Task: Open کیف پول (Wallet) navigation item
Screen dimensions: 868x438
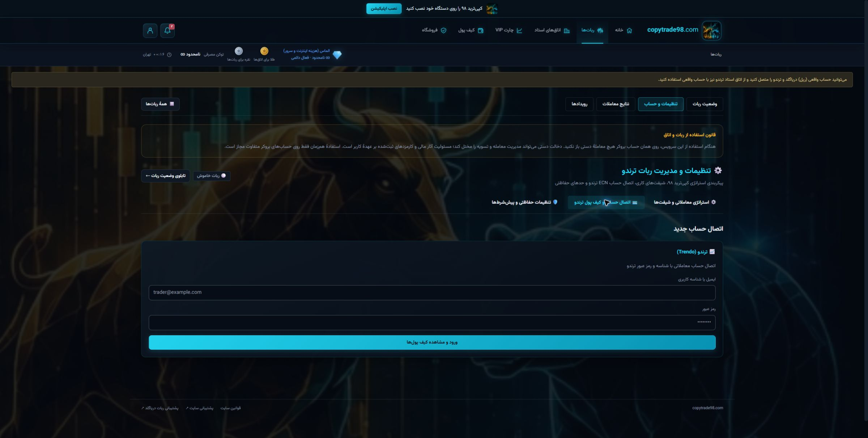Action: pos(471,30)
